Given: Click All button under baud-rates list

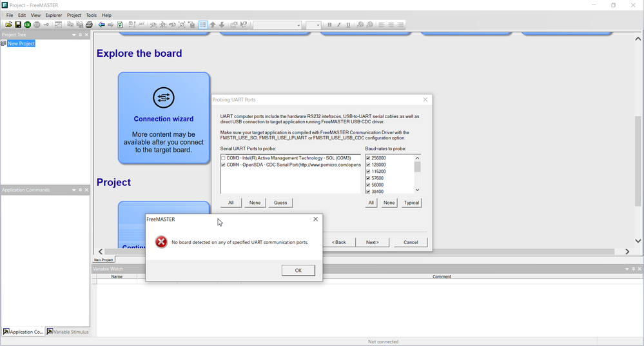Looking at the screenshot, I should [371, 203].
